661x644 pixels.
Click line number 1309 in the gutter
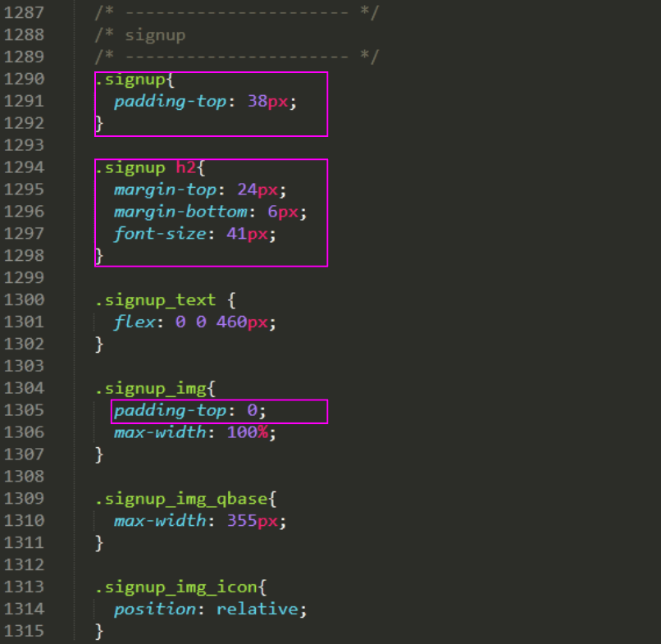[x=24, y=499]
